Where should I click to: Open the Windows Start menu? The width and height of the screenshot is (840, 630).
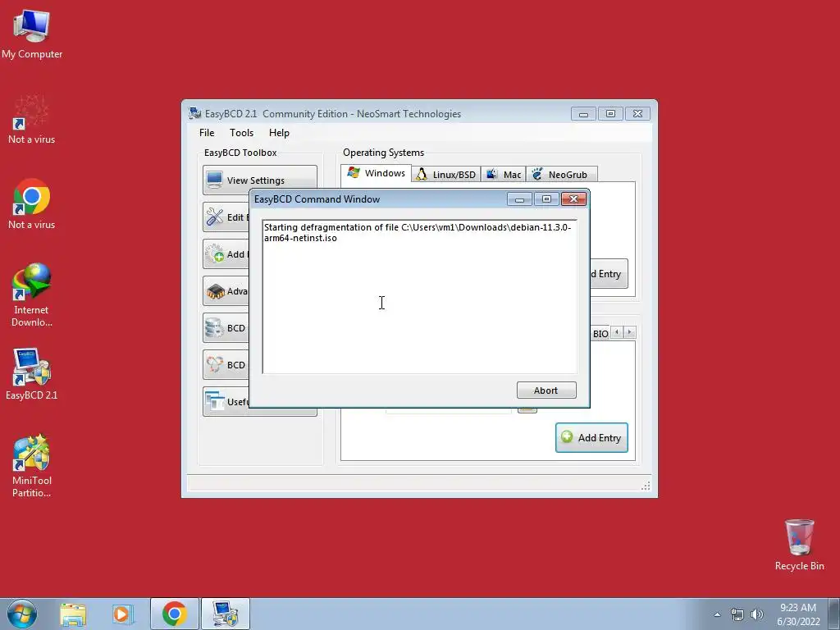tap(22, 614)
